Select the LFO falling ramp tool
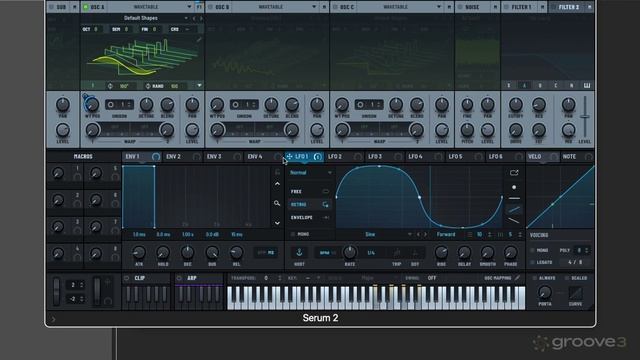Screen dimensions: 640x360 point(514,221)
